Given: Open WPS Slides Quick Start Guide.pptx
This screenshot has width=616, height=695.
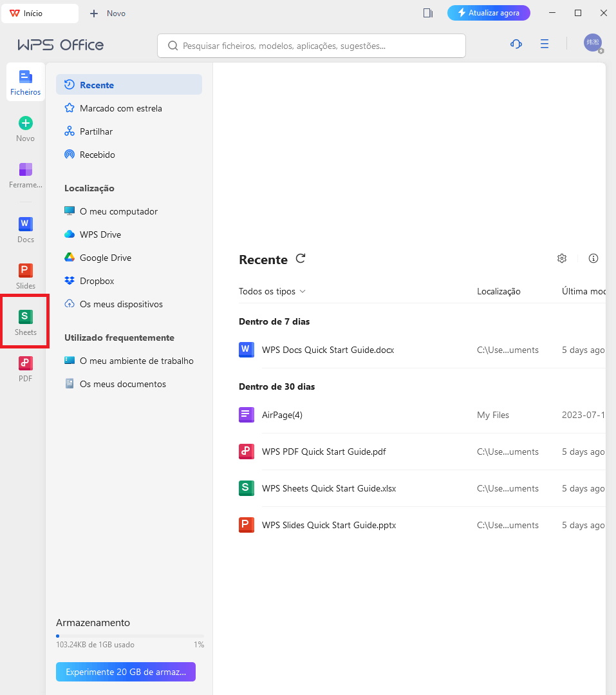Looking at the screenshot, I should tap(328, 525).
